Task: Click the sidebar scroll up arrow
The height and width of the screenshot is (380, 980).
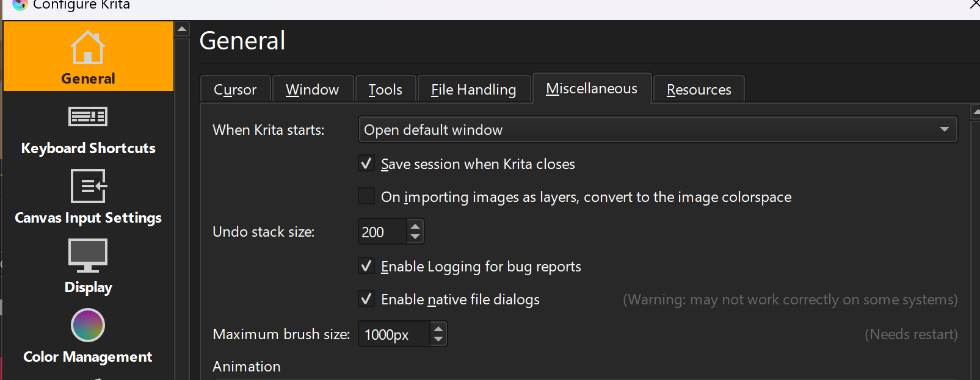Action: pos(182,29)
